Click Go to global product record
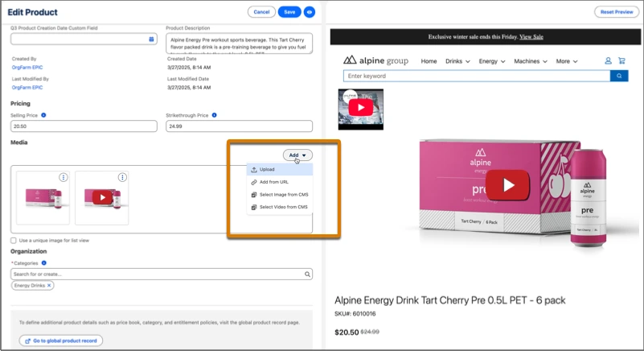The width and height of the screenshot is (644, 351). pyautogui.click(x=61, y=341)
